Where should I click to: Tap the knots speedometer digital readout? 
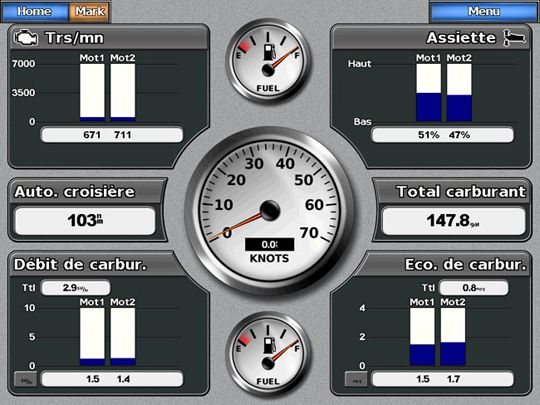point(269,245)
